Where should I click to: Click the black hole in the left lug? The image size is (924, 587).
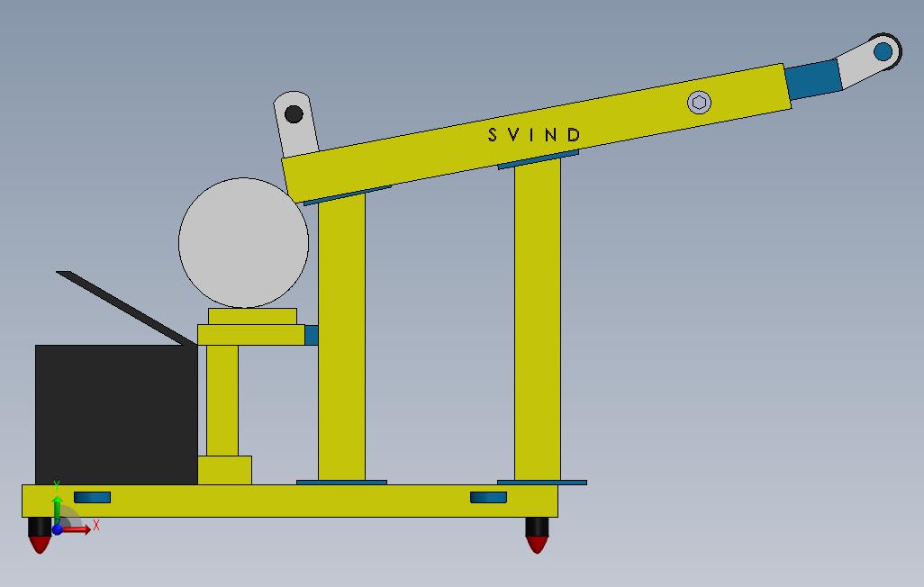[294, 113]
